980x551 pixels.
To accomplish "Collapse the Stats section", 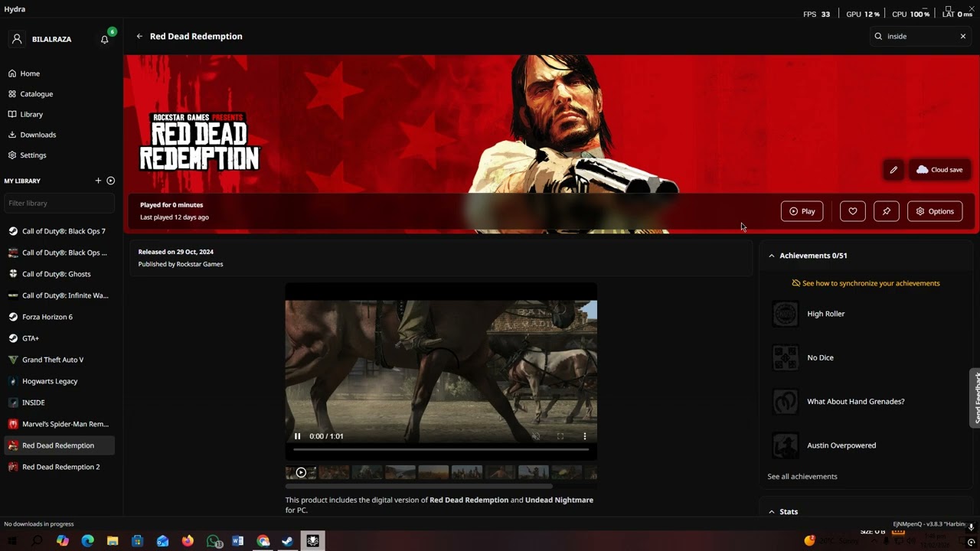I will (x=771, y=511).
